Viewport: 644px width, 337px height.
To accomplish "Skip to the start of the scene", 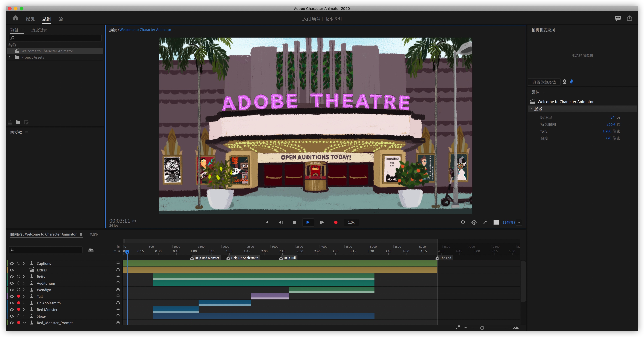I will 267,222.
